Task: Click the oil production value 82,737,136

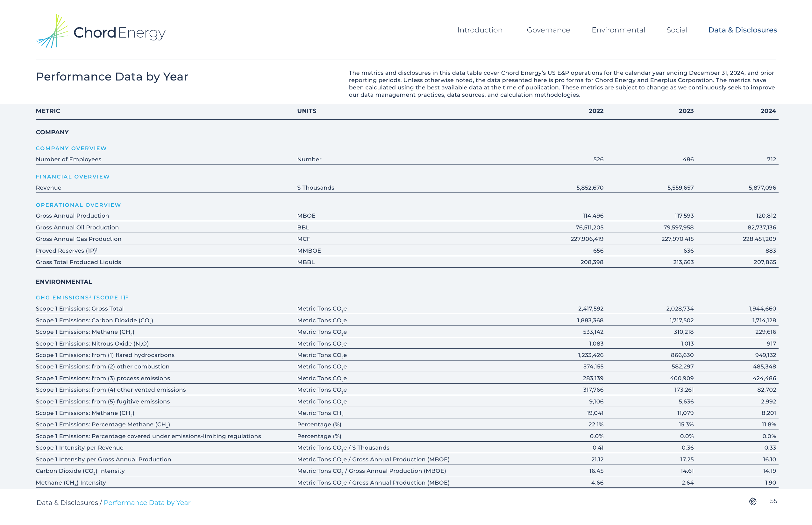Action: click(x=761, y=227)
